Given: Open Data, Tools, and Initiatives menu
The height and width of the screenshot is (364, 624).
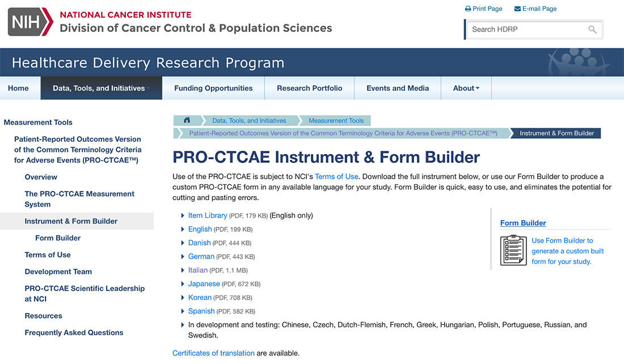Looking at the screenshot, I should click(101, 88).
